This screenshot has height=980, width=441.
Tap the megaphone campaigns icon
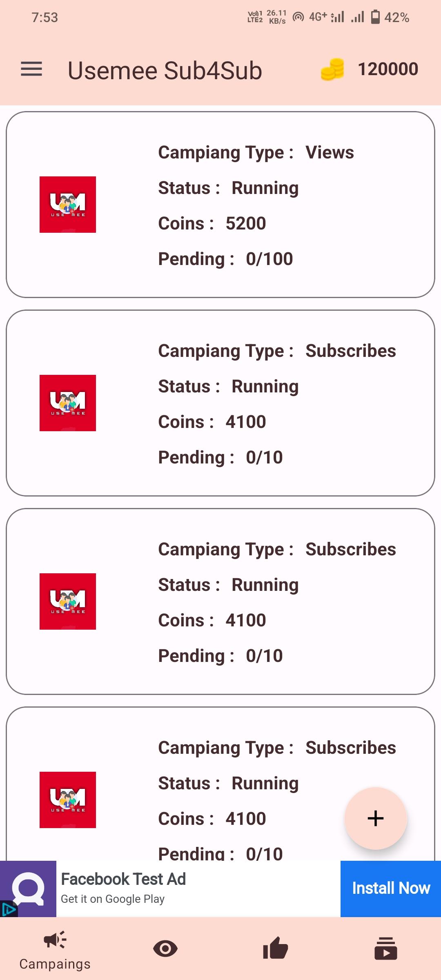(x=55, y=940)
